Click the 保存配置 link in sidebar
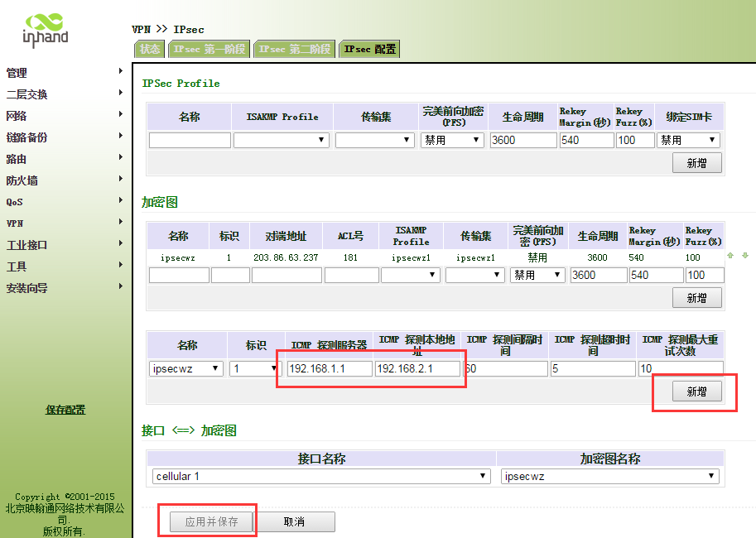Screen dimensions: 756x538 pyautogui.click(x=65, y=410)
